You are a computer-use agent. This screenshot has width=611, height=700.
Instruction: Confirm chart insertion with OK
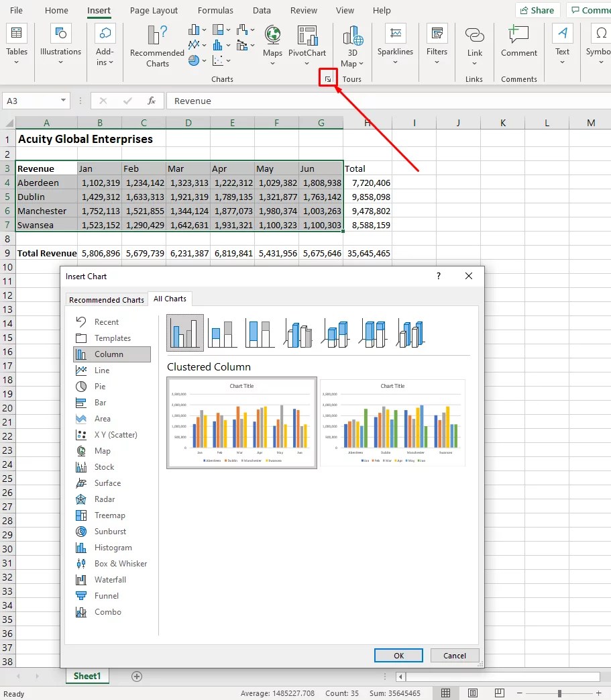tap(398, 655)
